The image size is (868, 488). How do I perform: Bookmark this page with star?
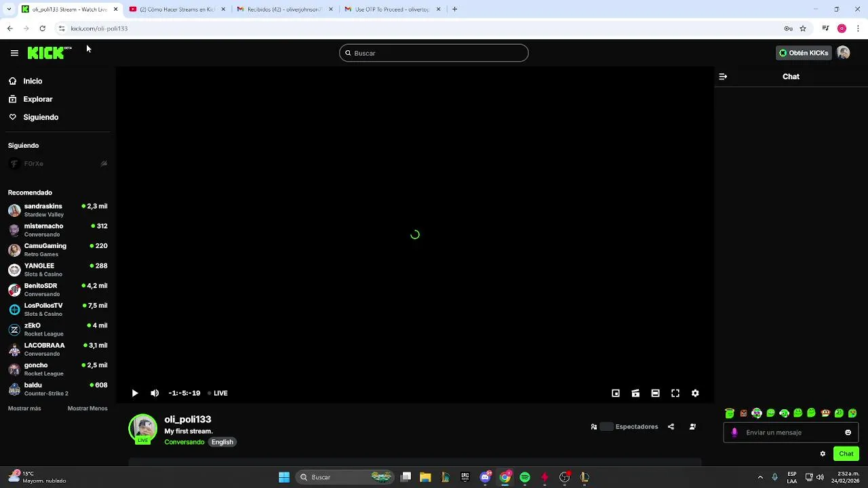coord(803,28)
